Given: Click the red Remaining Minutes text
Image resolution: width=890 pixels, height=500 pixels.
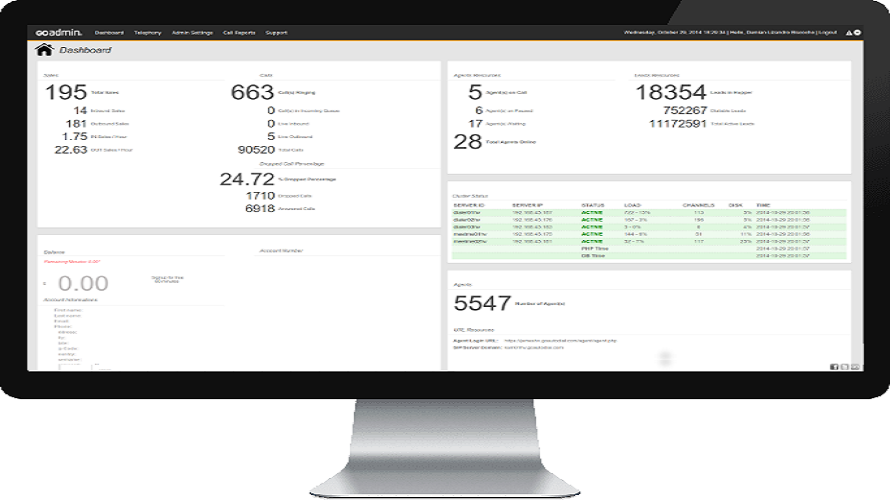Looking at the screenshot, I should click(72, 262).
